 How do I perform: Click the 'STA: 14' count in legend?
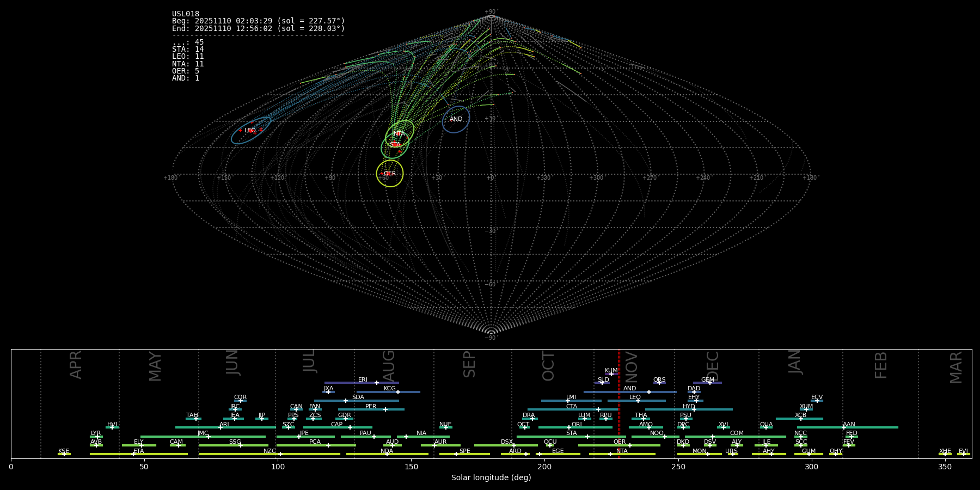pyautogui.click(x=188, y=50)
